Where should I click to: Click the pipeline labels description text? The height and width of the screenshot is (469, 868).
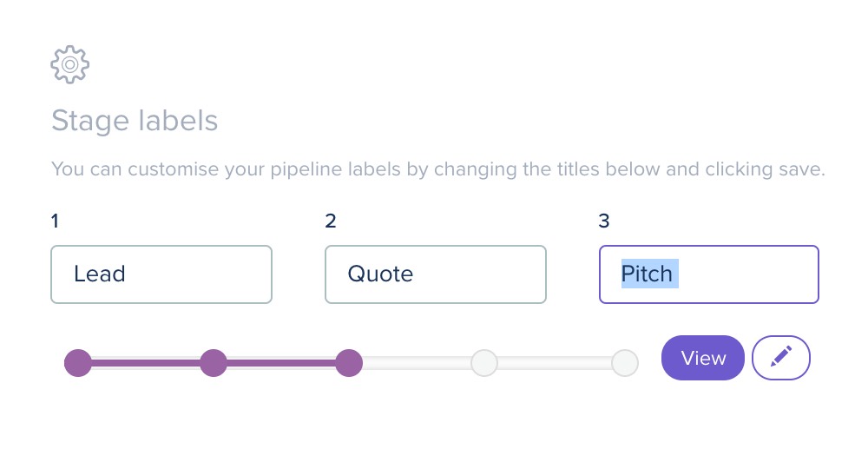coord(437,168)
